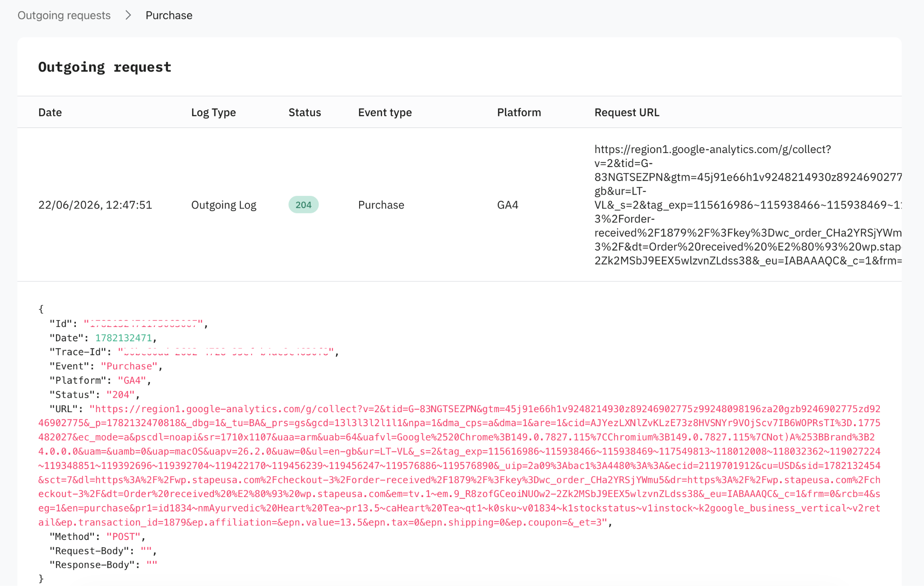Select the 22/06/2026, 12:47:51 date cell
The width and height of the screenshot is (924, 586).
(x=95, y=205)
